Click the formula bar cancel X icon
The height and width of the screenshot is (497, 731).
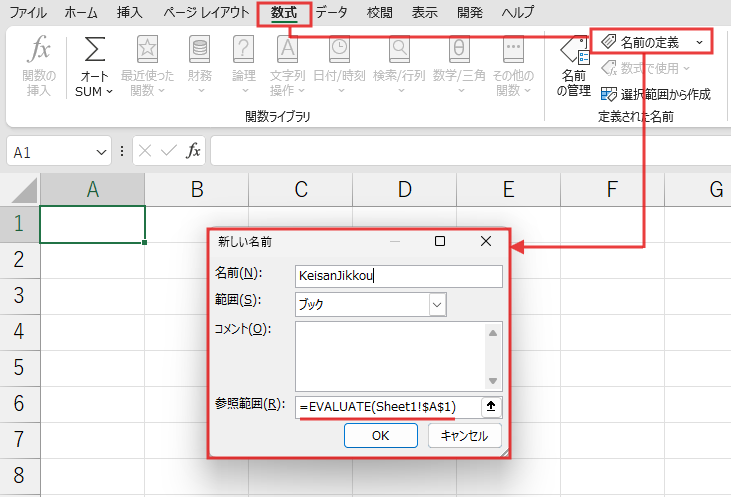click(145, 151)
